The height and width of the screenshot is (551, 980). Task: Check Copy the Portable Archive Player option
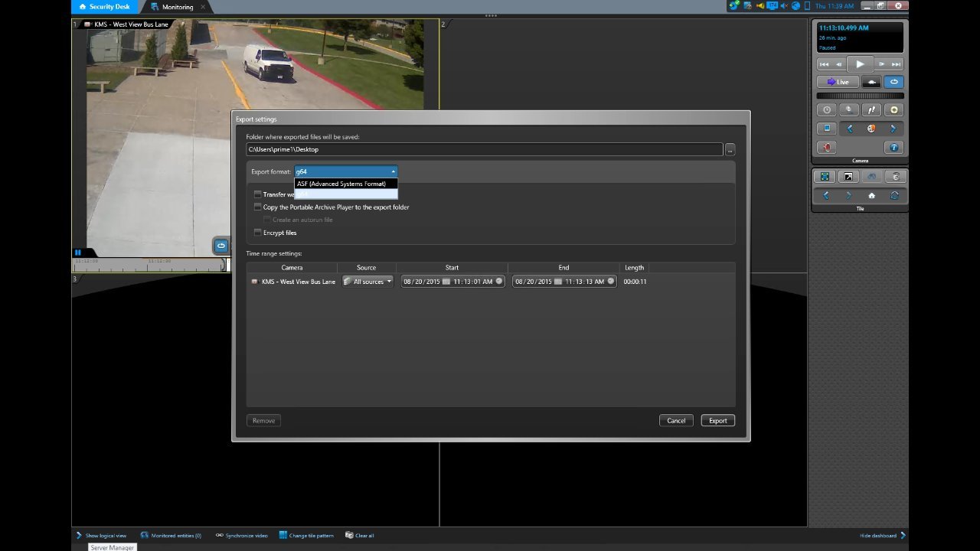[x=258, y=207]
